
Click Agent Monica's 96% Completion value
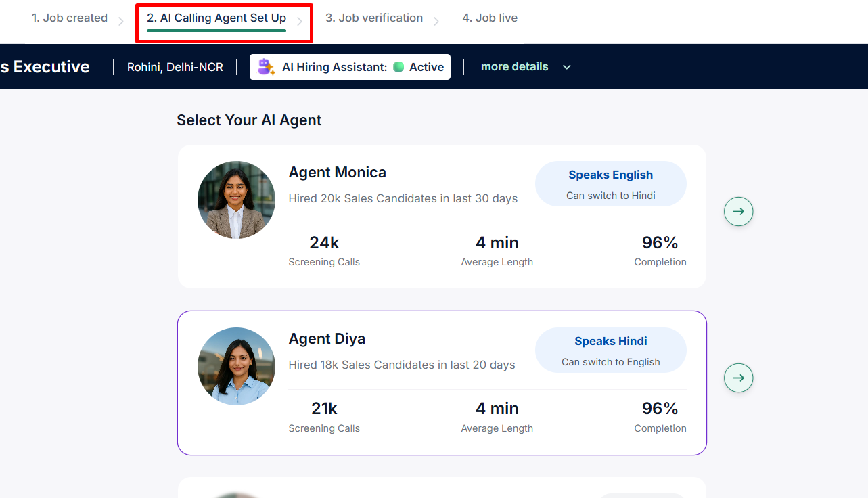[660, 242]
